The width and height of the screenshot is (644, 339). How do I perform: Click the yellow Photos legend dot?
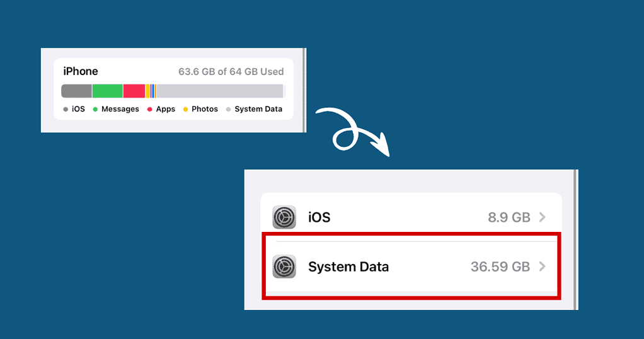click(185, 109)
